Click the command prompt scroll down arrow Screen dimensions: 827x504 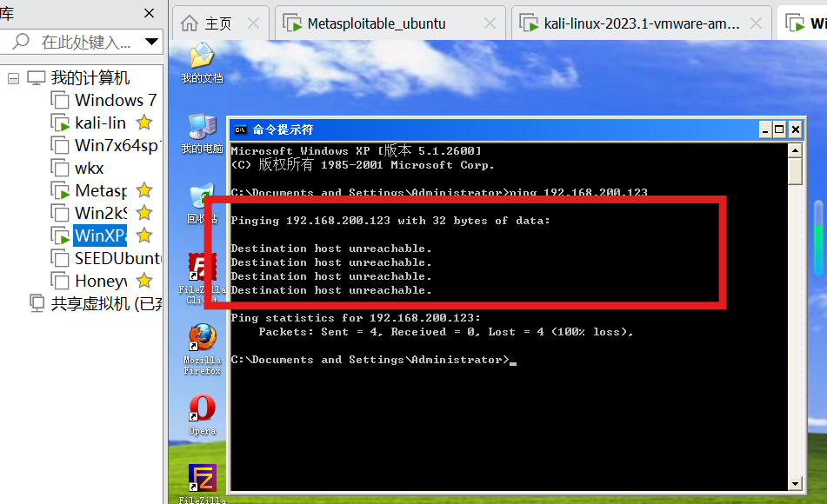pos(796,483)
